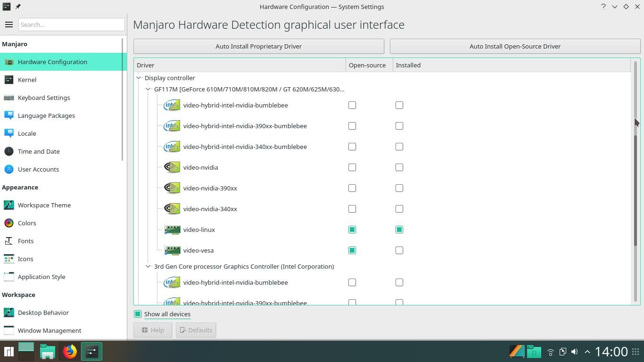Viewport: 644px width, 362px height.
Task: Click the virtual desktop pager in the taskbar
Action: tap(26, 352)
